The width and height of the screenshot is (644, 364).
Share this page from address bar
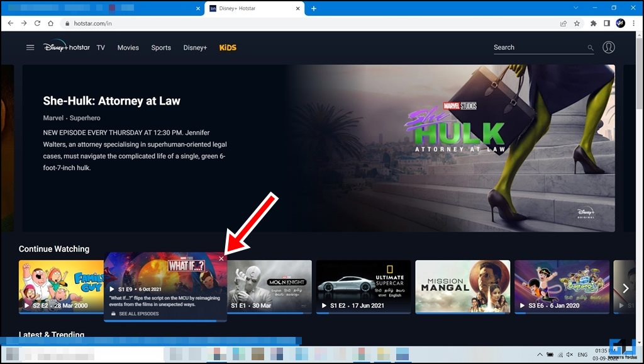tap(563, 23)
